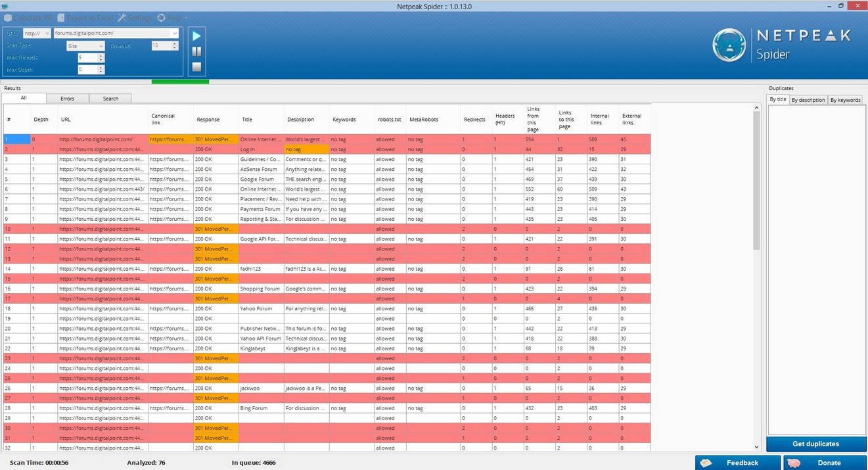Image resolution: width=868 pixels, height=470 pixels.
Task: Click the Help lifebuoy icon
Action: [x=161, y=18]
